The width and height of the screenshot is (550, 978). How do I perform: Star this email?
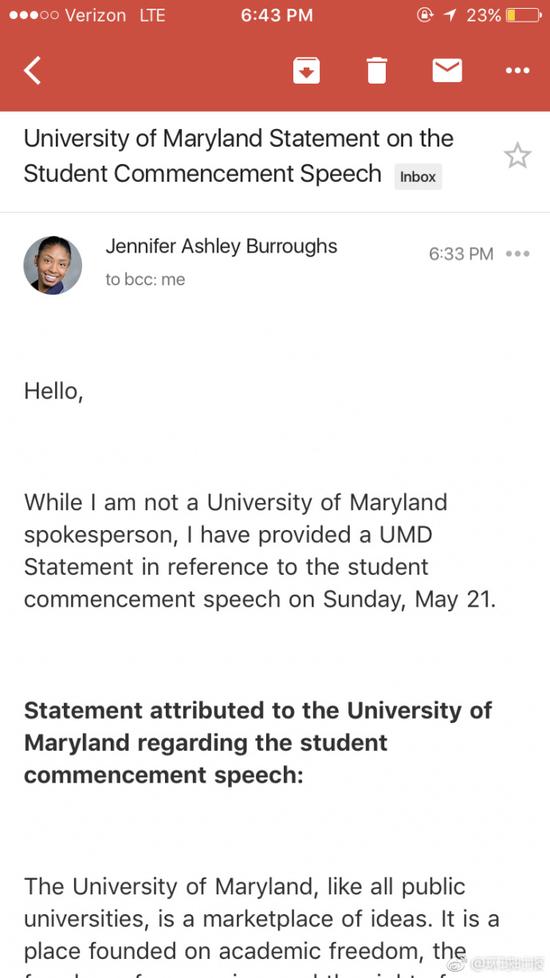pyautogui.click(x=517, y=156)
